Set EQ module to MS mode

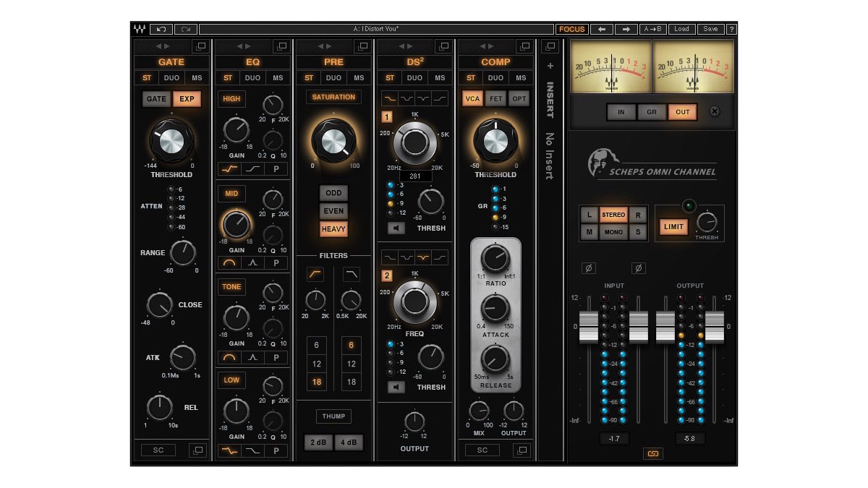click(277, 78)
